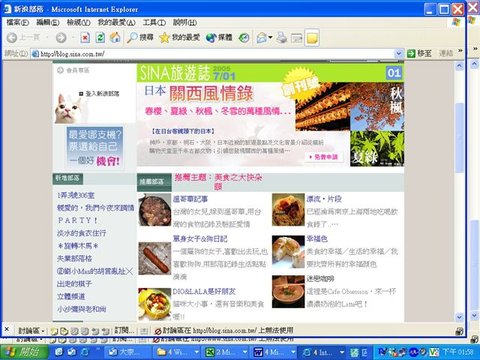Open the 說明(H) menu
This screenshot has height=360, width=480.
185,23
